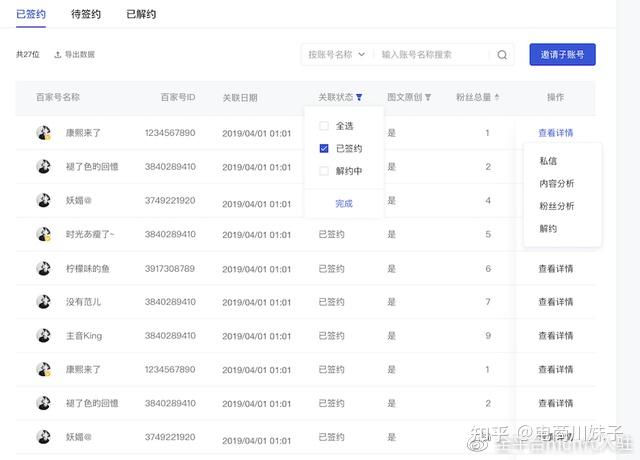Open the 按账号名称 search type dropdown
Screen dimensions: 640x460
337,55
